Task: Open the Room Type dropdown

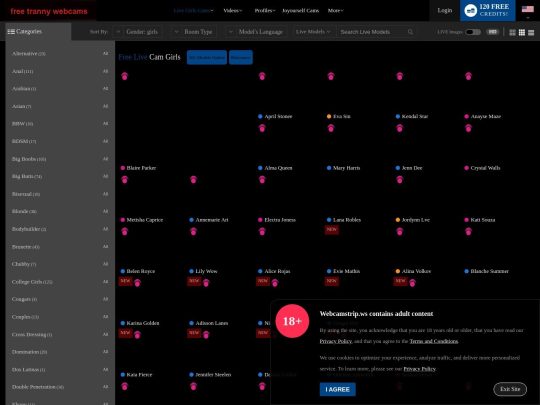Action: 194,32
